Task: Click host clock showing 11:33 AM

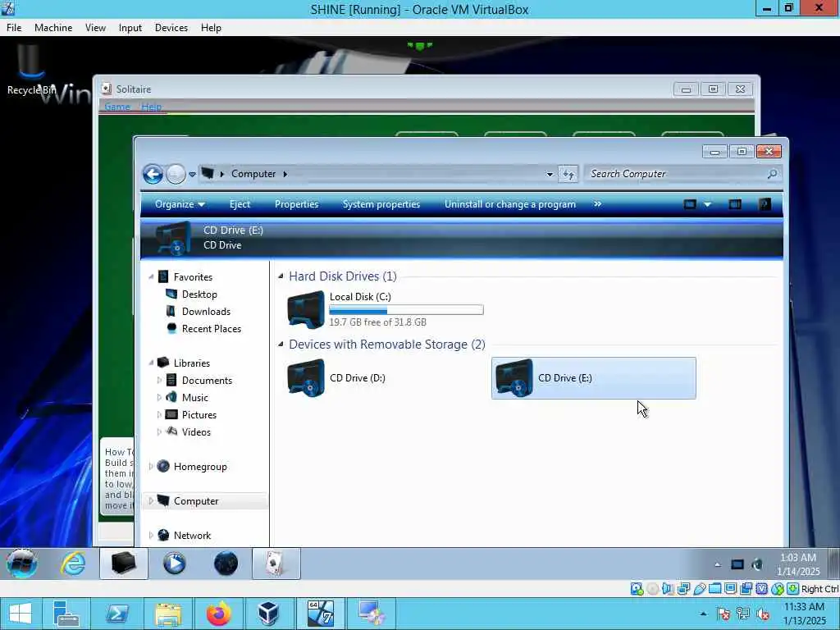Action: click(x=804, y=614)
